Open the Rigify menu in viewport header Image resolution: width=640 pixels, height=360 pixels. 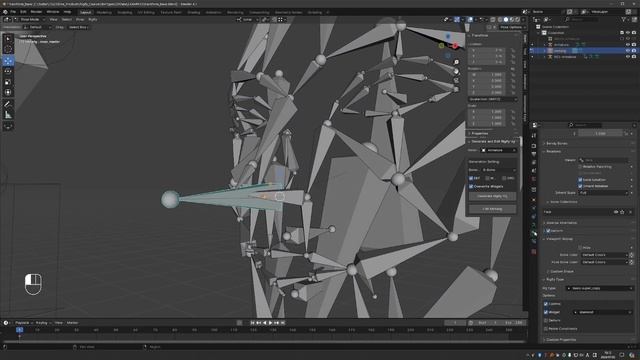(93, 19)
